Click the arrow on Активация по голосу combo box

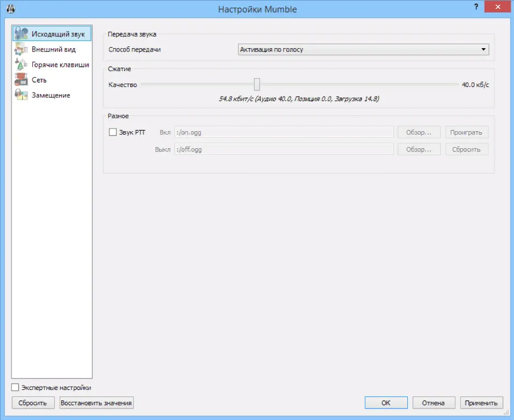click(x=483, y=49)
